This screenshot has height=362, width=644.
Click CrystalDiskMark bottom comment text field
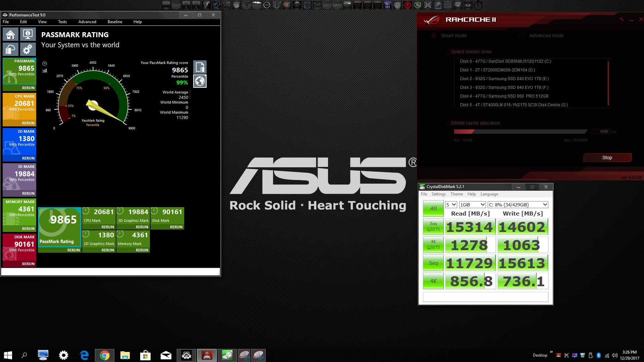(x=485, y=297)
